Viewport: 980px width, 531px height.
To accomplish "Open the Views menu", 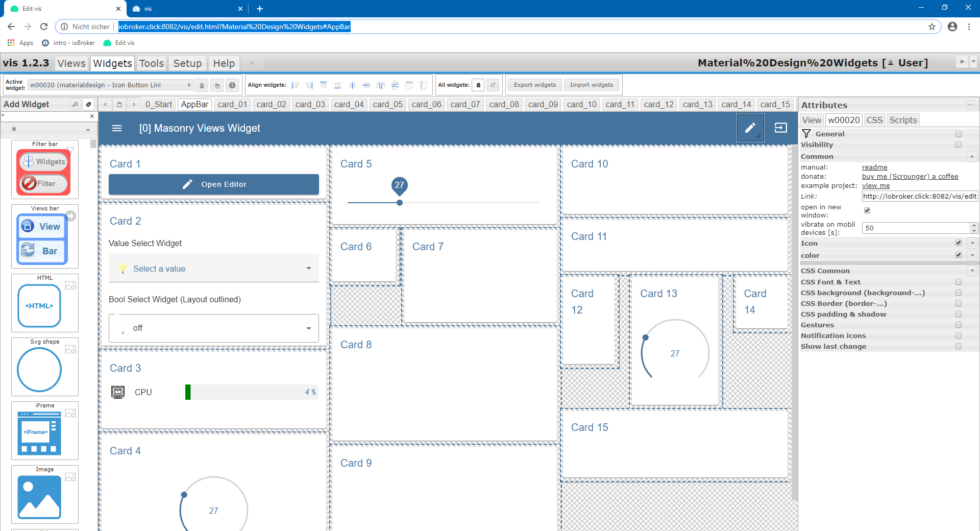I will pos(71,63).
